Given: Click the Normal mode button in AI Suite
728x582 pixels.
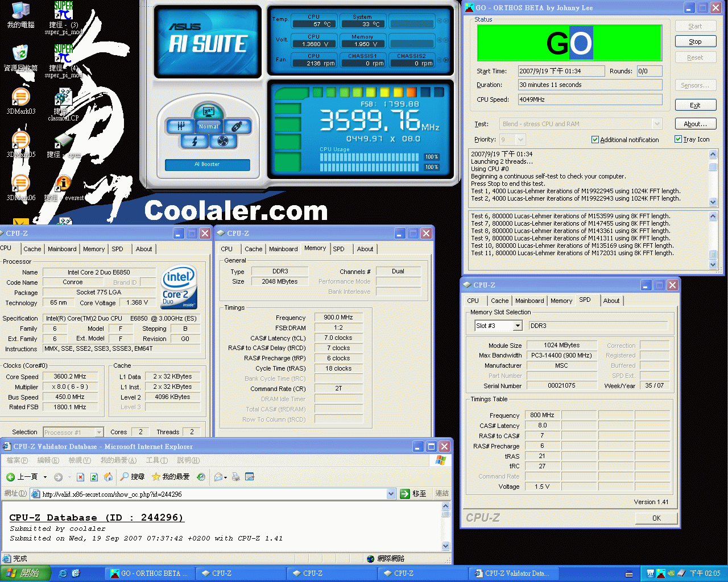Looking at the screenshot, I should (x=208, y=126).
